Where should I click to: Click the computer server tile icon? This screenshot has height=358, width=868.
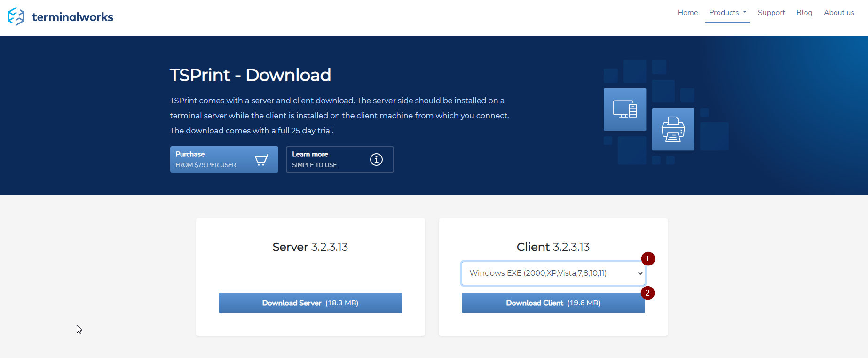[x=625, y=109]
